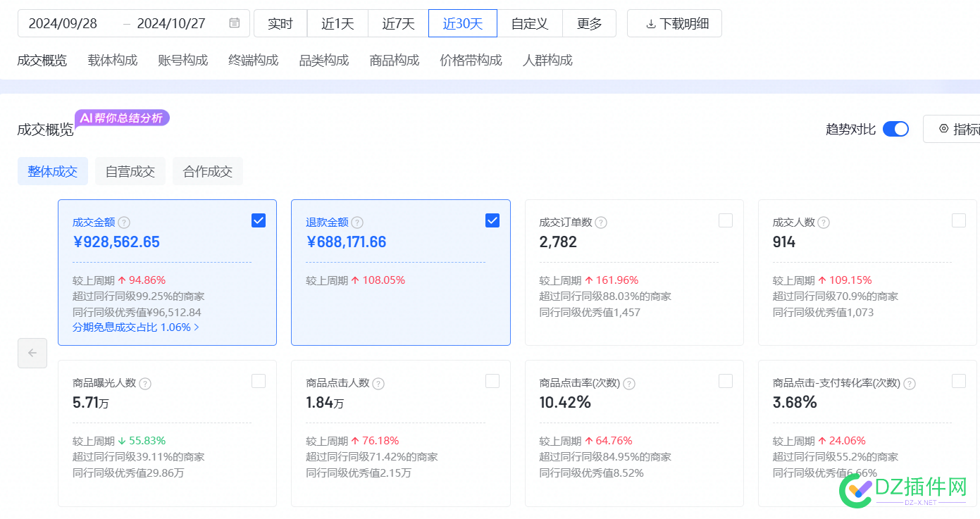The image size is (980, 519).
Task: Click the 2,782 order count value
Action: point(558,242)
